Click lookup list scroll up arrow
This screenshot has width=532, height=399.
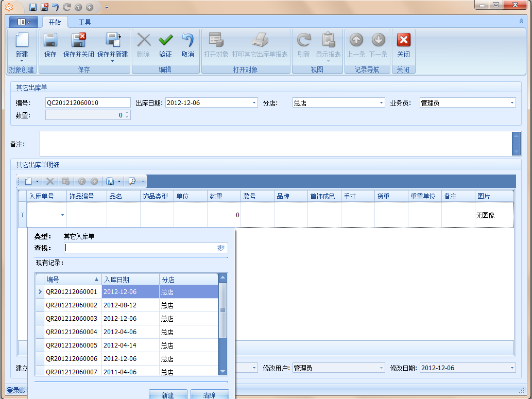[x=222, y=277]
